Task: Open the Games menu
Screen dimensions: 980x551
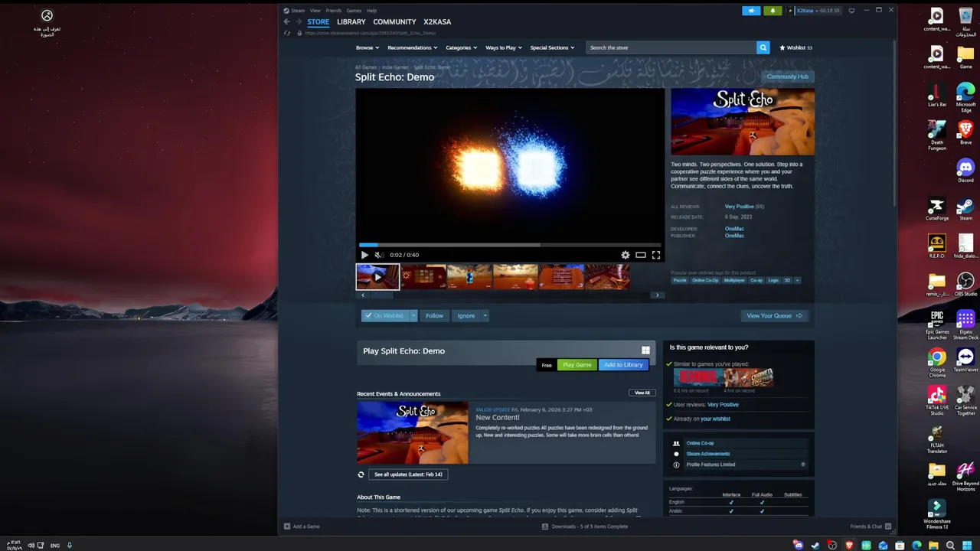Action: [354, 11]
